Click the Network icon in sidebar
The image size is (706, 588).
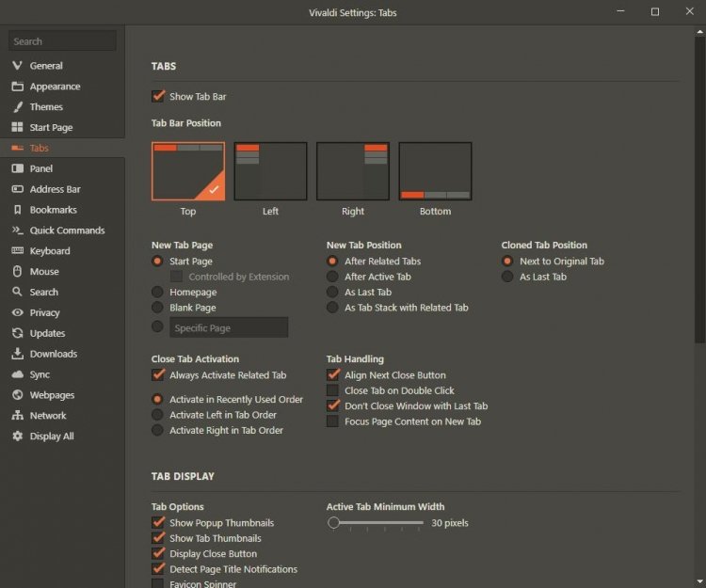17,415
